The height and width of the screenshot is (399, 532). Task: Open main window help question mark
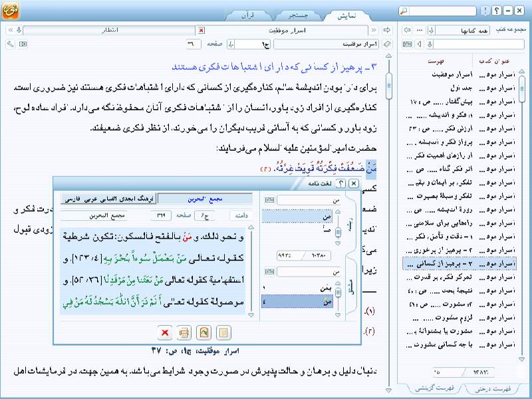coord(496,11)
